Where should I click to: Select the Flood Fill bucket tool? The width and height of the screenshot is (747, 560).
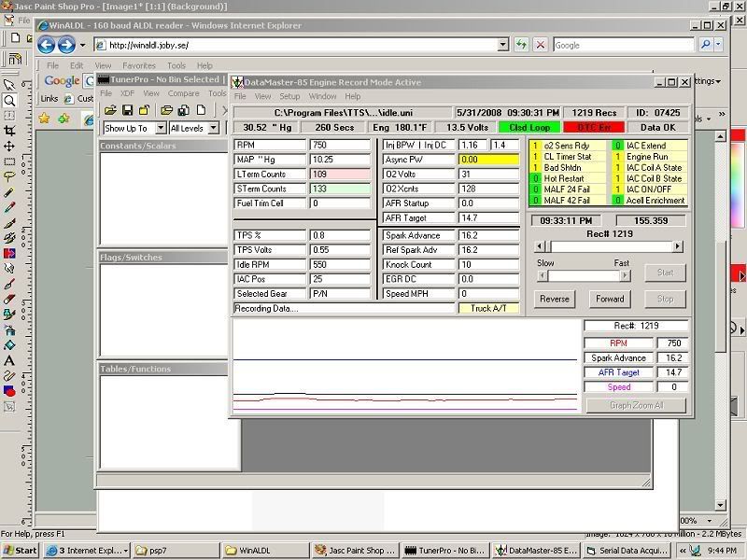click(9, 344)
